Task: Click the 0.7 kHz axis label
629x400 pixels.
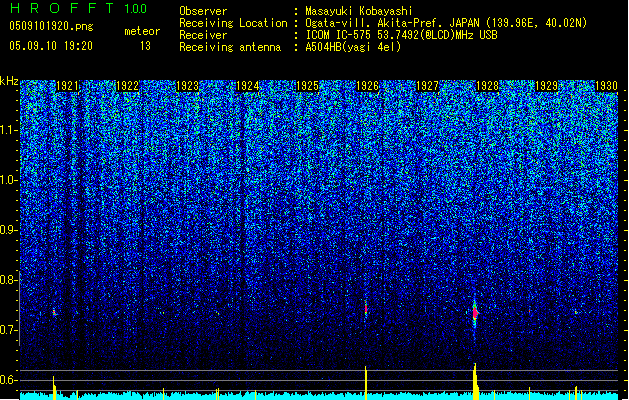Action: tap(9, 330)
